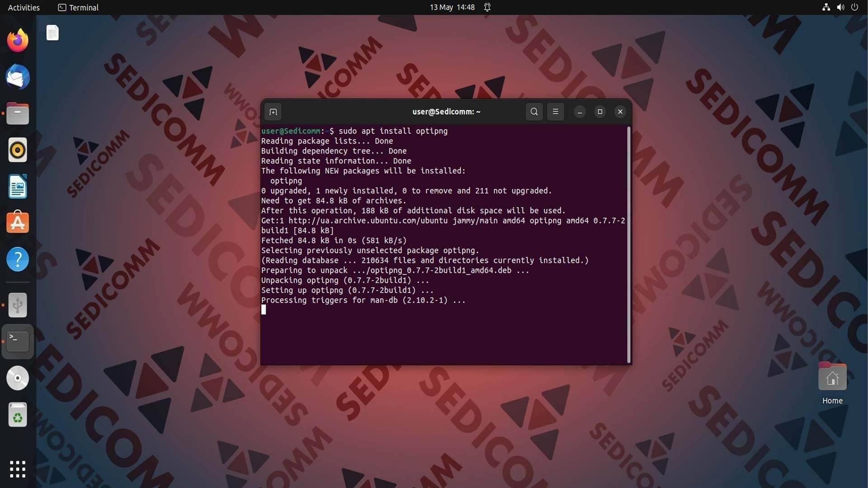Minimize the terminal window

click(x=580, y=112)
